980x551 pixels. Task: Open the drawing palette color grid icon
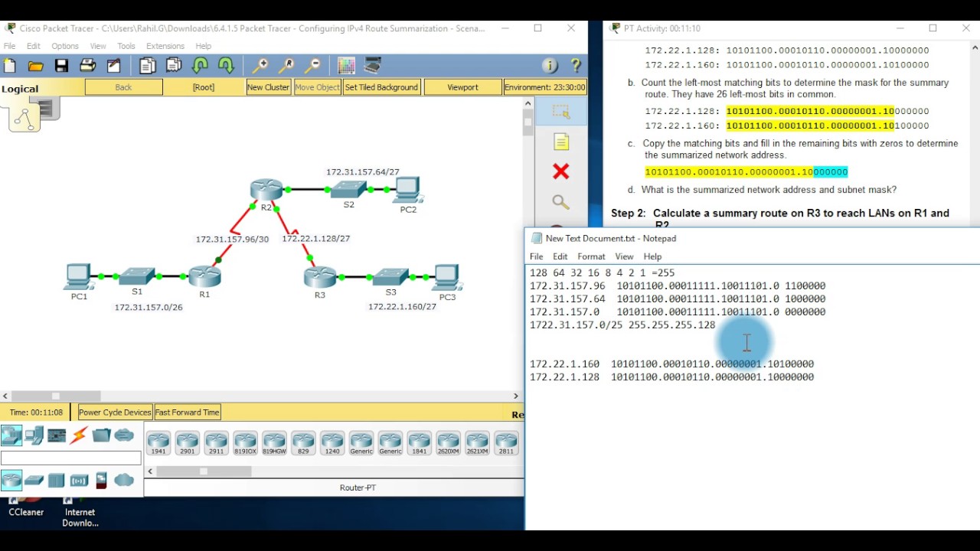[346, 67]
